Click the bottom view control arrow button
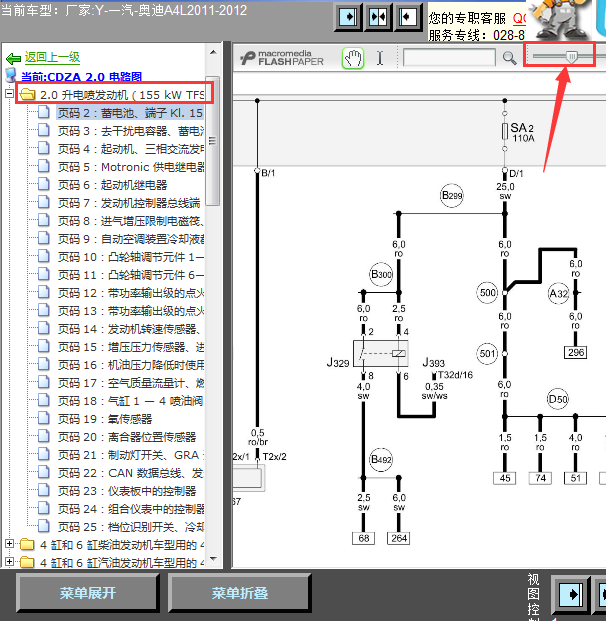 point(571,594)
